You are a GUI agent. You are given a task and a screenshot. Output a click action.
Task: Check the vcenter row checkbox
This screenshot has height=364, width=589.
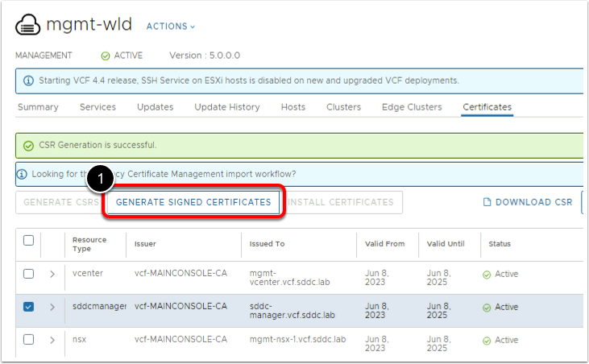coord(28,274)
